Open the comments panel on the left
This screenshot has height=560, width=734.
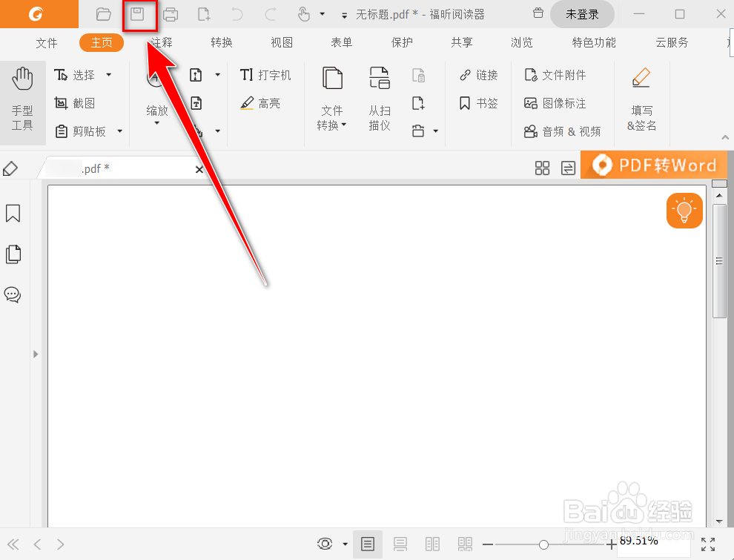[13, 294]
